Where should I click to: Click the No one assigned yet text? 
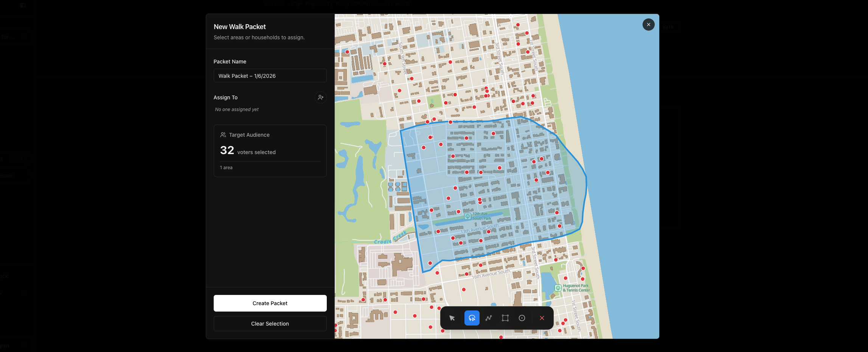tap(236, 109)
